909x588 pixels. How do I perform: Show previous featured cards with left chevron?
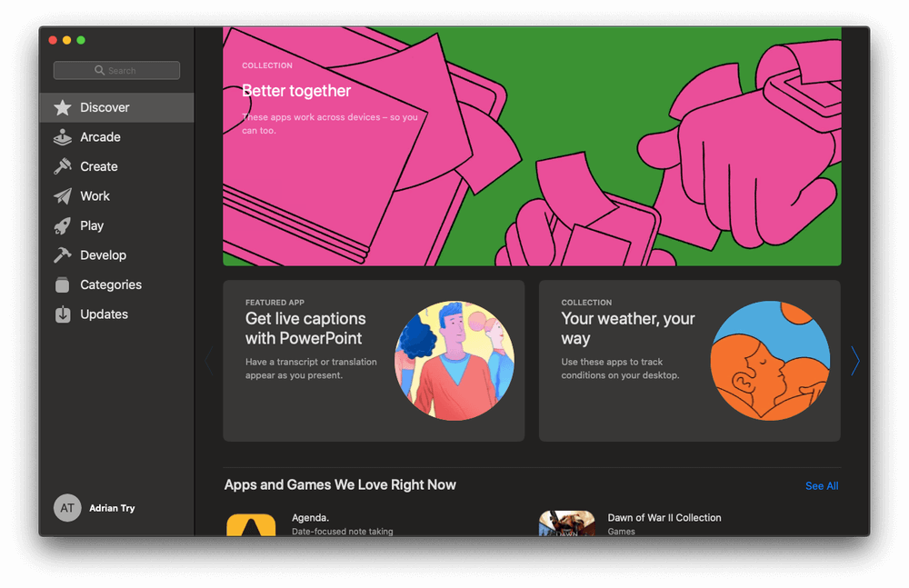(x=208, y=362)
